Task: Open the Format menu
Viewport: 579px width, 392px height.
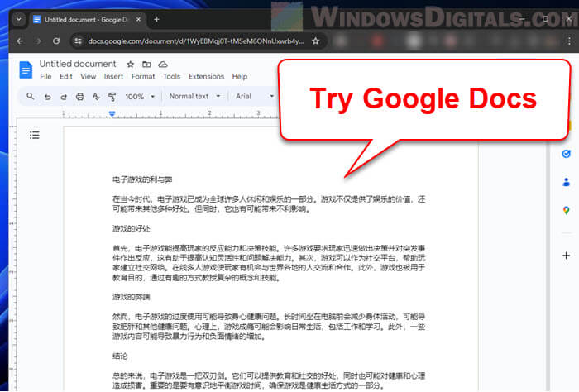Action: coord(143,77)
